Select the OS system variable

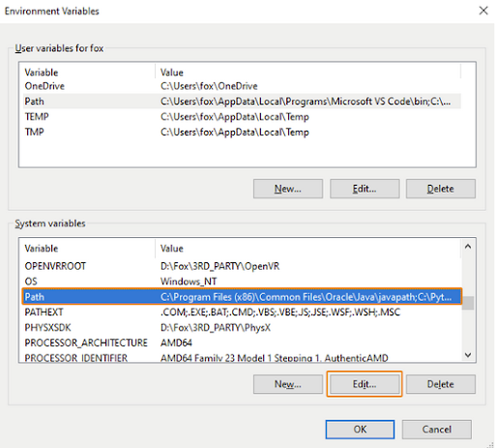[x=242, y=282]
